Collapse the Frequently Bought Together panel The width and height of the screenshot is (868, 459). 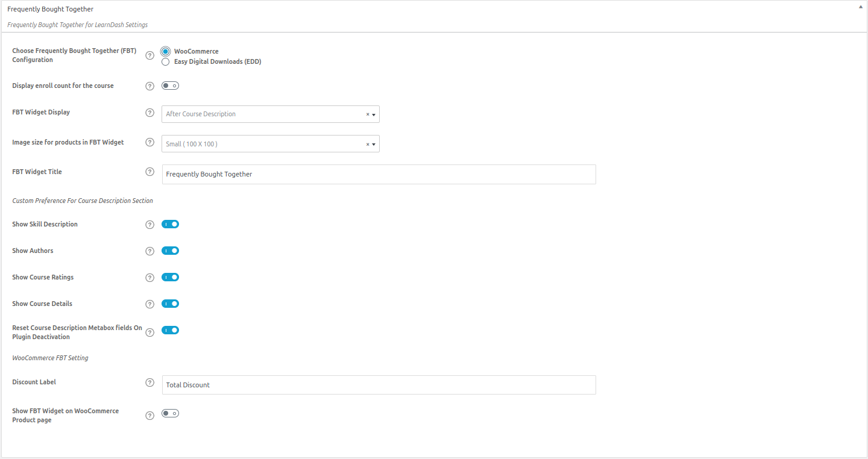pos(860,8)
